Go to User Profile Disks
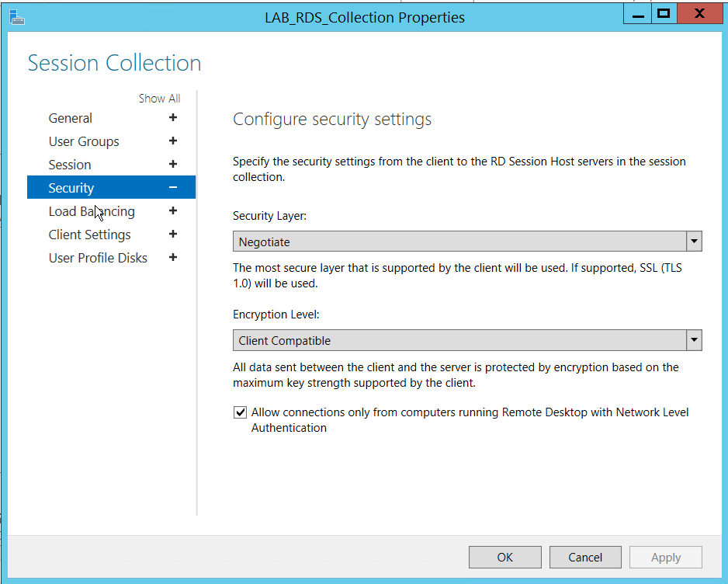The width and height of the screenshot is (728, 584). [x=98, y=258]
